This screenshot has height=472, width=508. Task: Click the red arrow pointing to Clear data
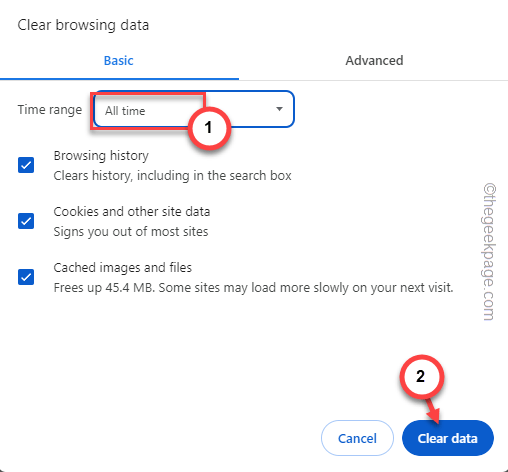432,411
